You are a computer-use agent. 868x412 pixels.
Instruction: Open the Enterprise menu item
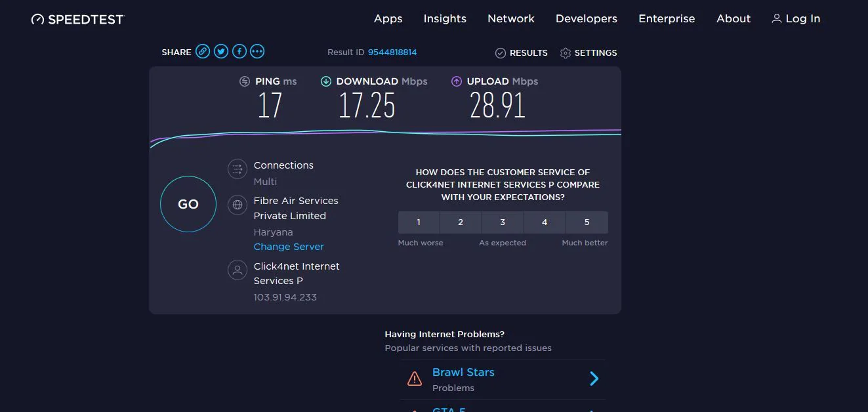click(667, 19)
